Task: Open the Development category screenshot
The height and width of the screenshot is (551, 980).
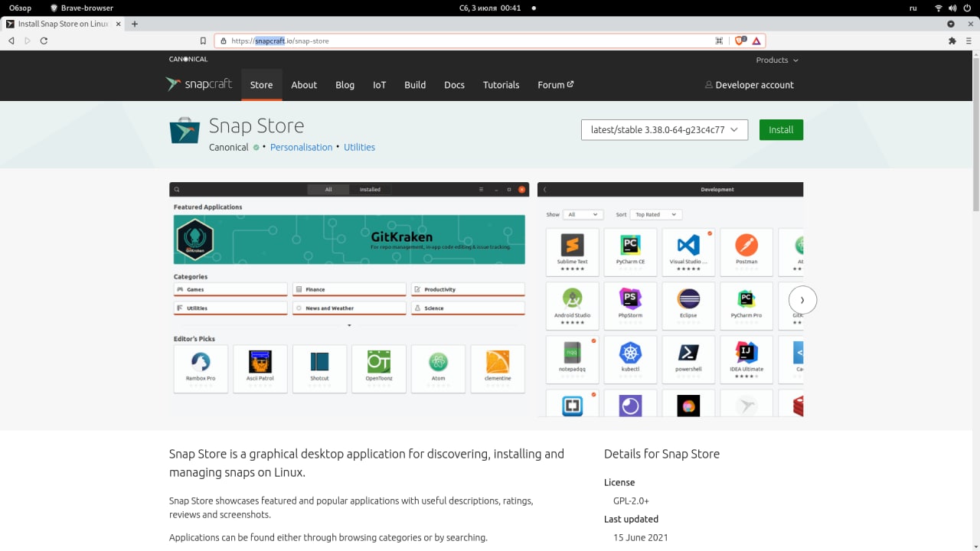Action: point(671,299)
